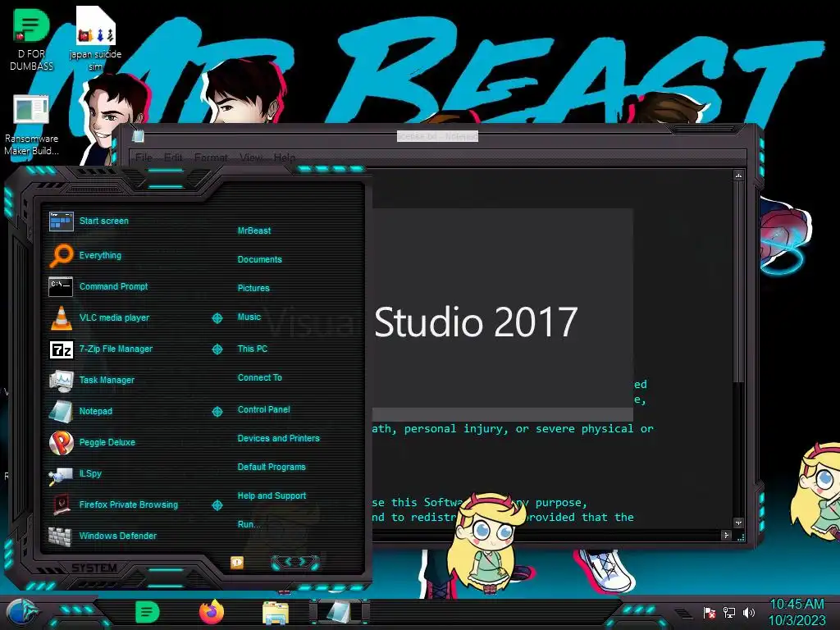Open Documents from start menu
Image resolution: width=840 pixels, height=630 pixels.
click(x=259, y=259)
